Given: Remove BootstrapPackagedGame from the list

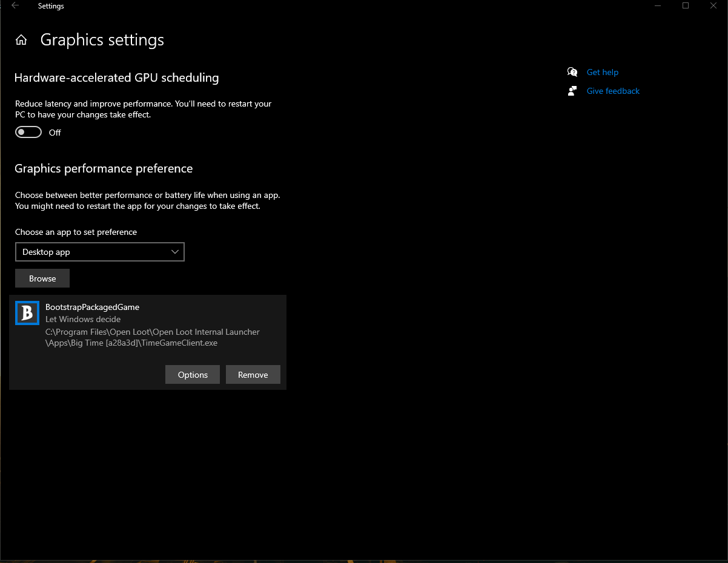Looking at the screenshot, I should tap(253, 375).
